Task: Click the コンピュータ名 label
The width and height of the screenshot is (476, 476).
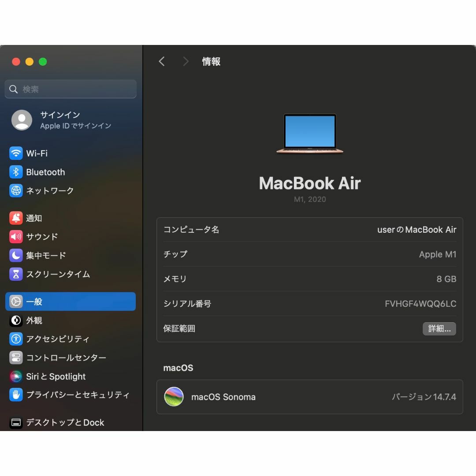Action: 191,230
